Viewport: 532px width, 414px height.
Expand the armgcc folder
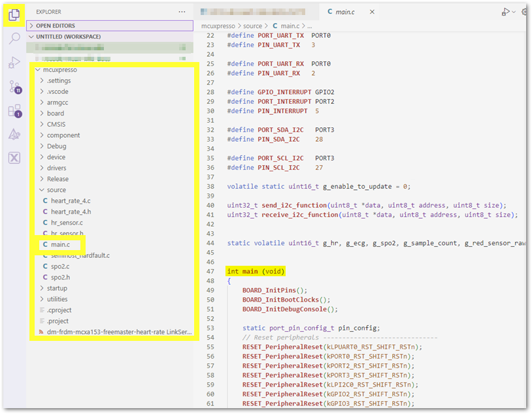point(56,103)
